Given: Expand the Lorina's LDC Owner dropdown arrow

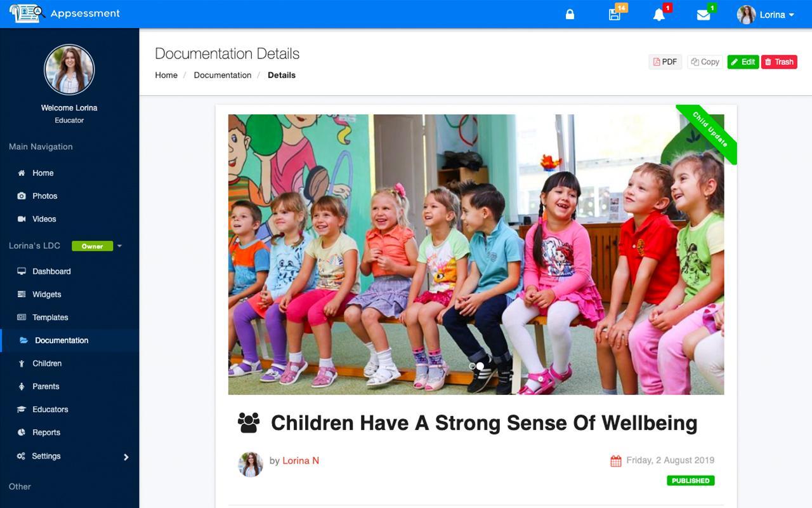Looking at the screenshot, I should pos(119,246).
